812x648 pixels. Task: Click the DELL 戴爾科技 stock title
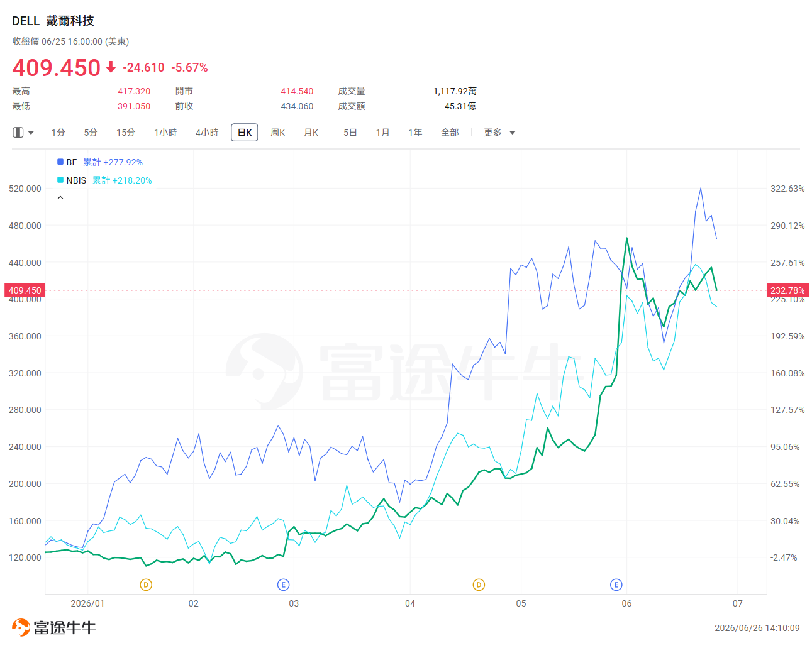(x=53, y=21)
